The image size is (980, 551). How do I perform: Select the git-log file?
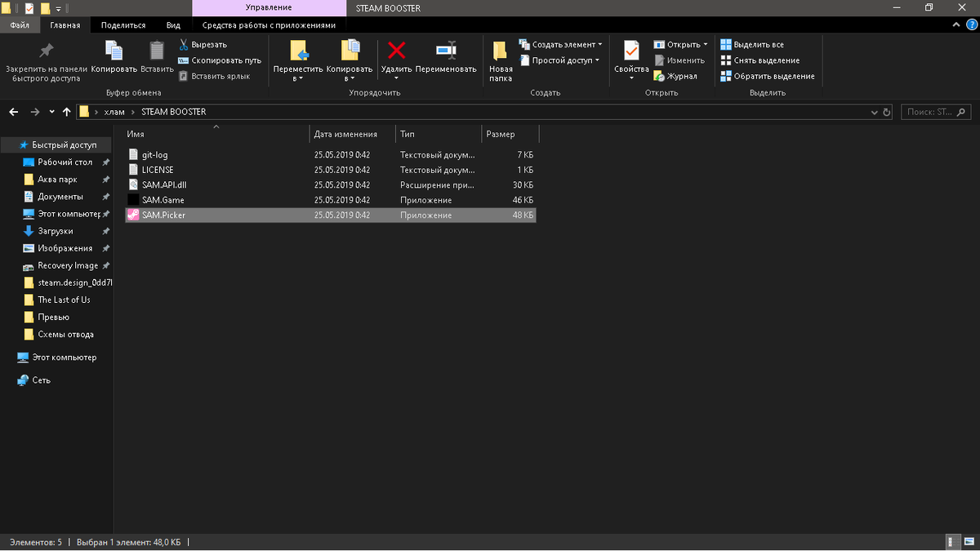point(331,155)
